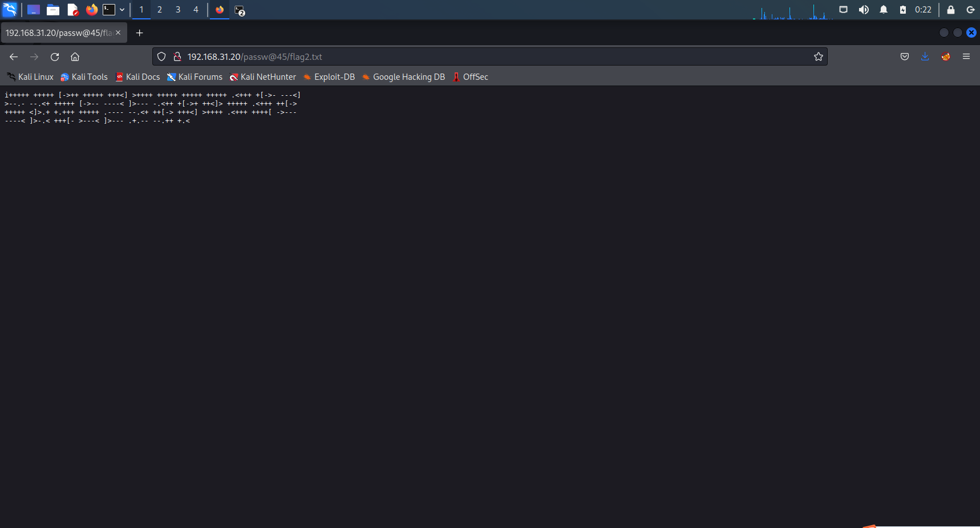Maximize the Firefox window
This screenshot has height=528, width=980.
pyautogui.click(x=958, y=33)
